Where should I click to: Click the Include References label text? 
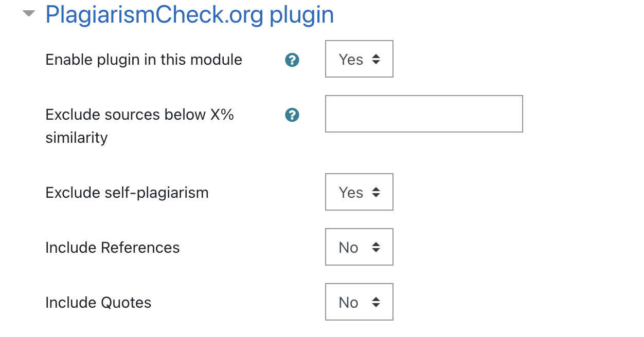113,247
